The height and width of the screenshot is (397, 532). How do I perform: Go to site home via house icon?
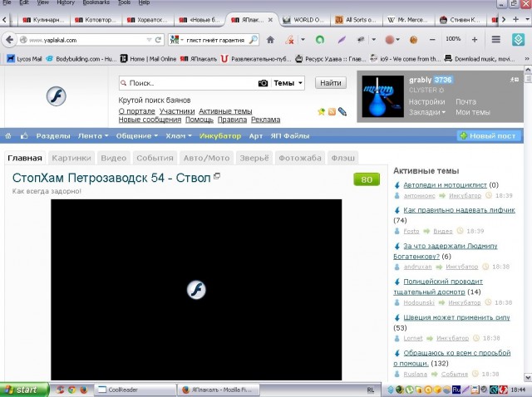pos(8,136)
